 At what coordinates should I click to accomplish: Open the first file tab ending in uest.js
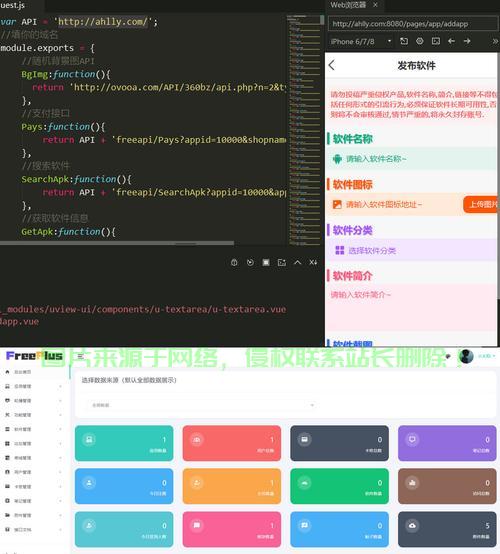[x=14, y=5]
